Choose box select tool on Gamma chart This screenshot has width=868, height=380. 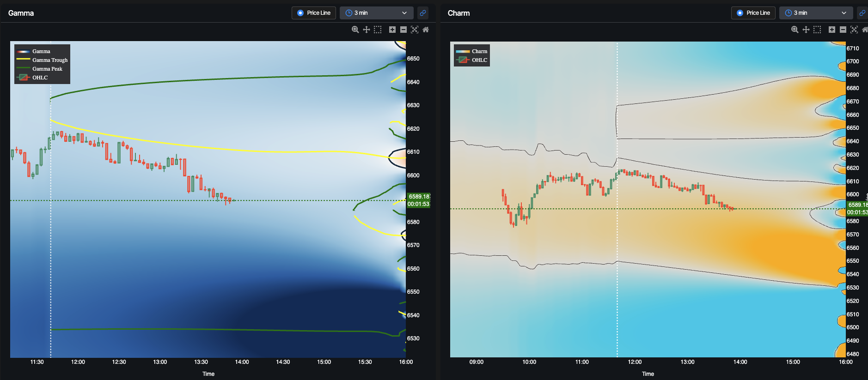pyautogui.click(x=378, y=30)
